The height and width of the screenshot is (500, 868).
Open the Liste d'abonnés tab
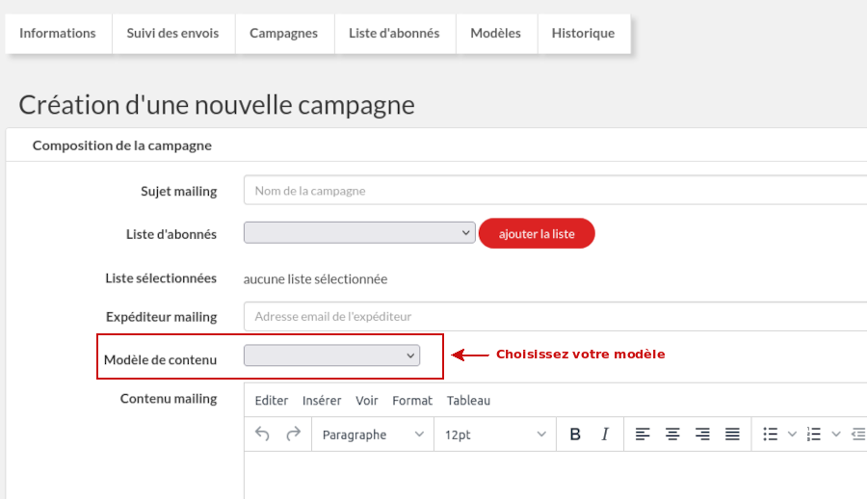[394, 33]
